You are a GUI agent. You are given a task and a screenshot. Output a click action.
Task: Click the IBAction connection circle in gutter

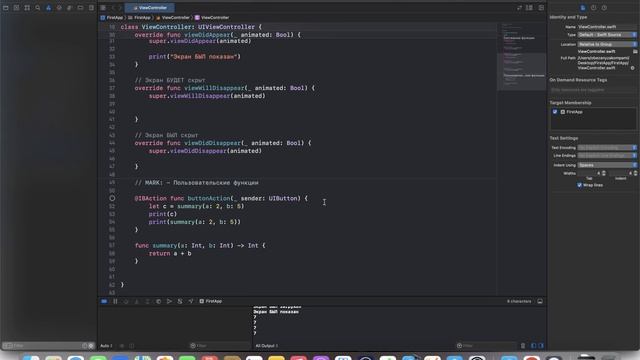pos(112,198)
